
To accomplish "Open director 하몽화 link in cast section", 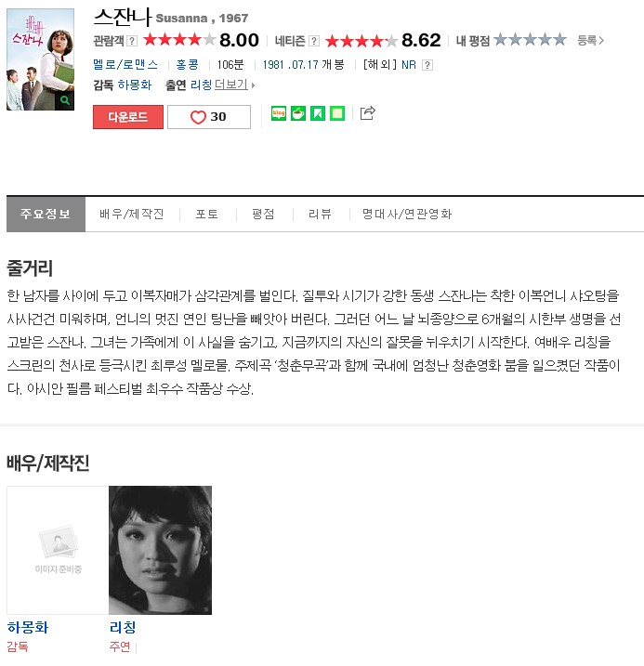I will pyautogui.click(x=28, y=627).
